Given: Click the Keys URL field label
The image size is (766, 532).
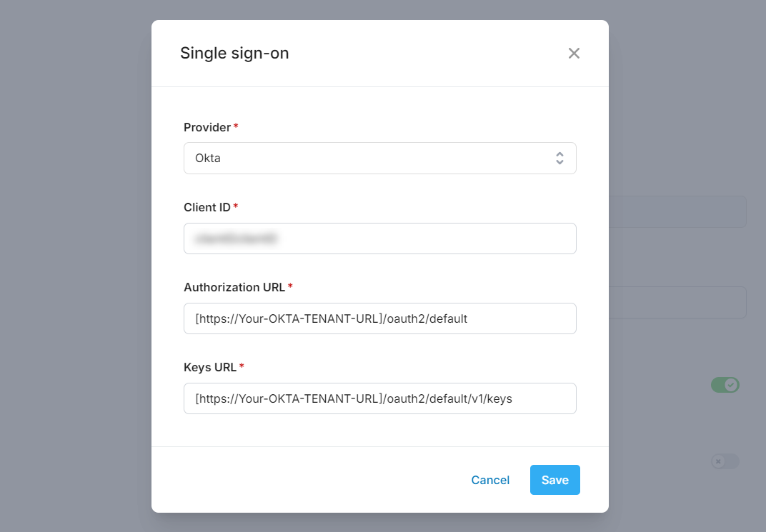Looking at the screenshot, I should [x=210, y=368].
